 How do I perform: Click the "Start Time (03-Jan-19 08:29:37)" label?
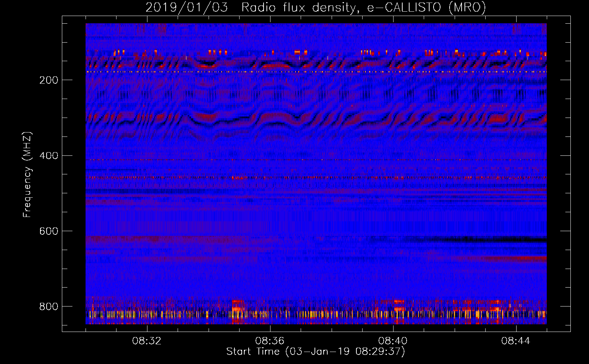pyautogui.click(x=316, y=352)
